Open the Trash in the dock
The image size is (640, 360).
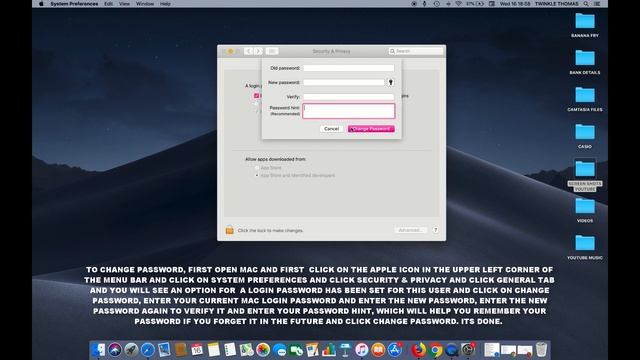pos(541,350)
